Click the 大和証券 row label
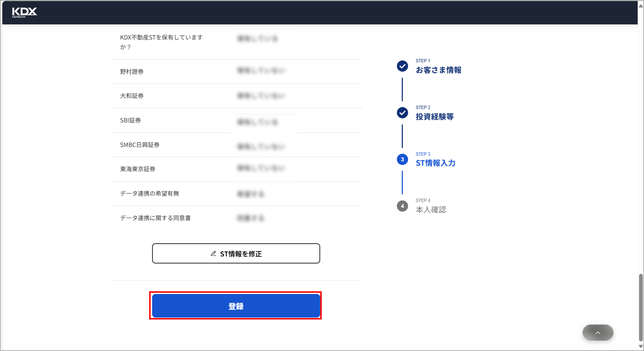The image size is (644, 351). [x=132, y=96]
